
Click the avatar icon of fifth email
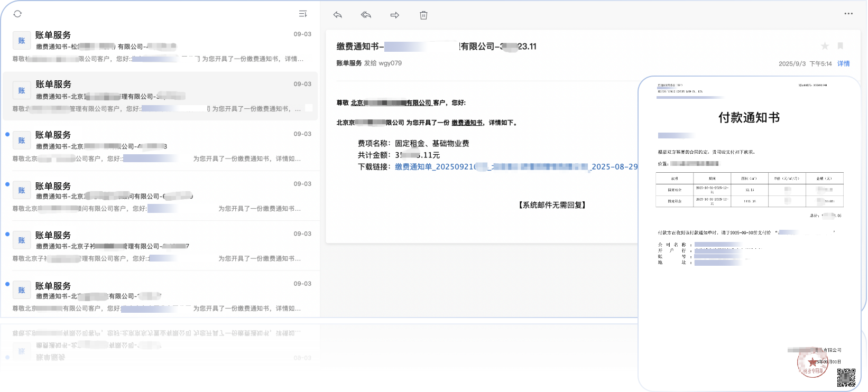coord(22,240)
